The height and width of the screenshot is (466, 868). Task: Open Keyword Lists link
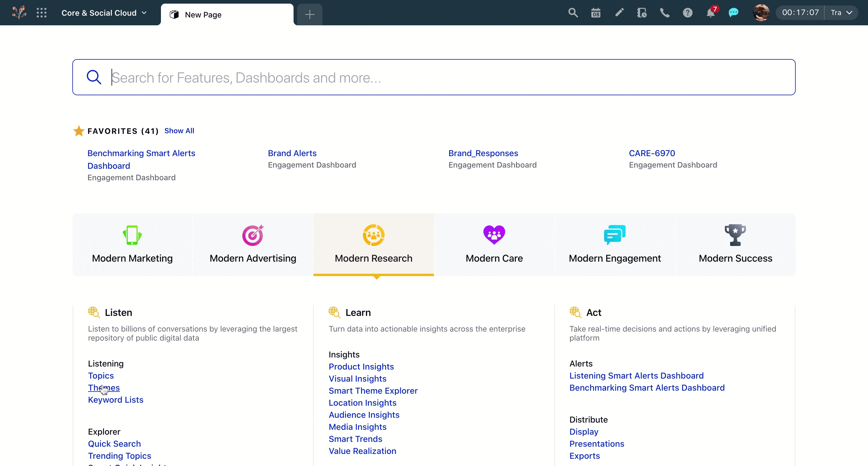point(115,400)
